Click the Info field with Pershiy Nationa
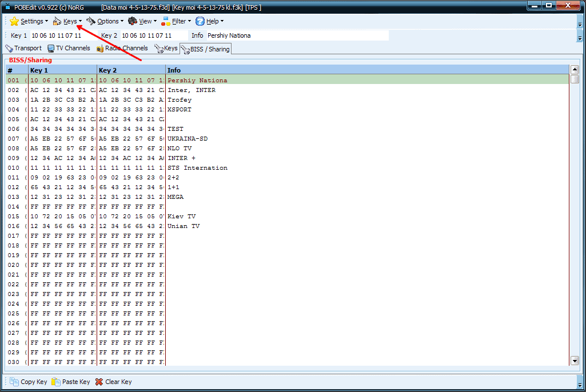 (x=297, y=35)
